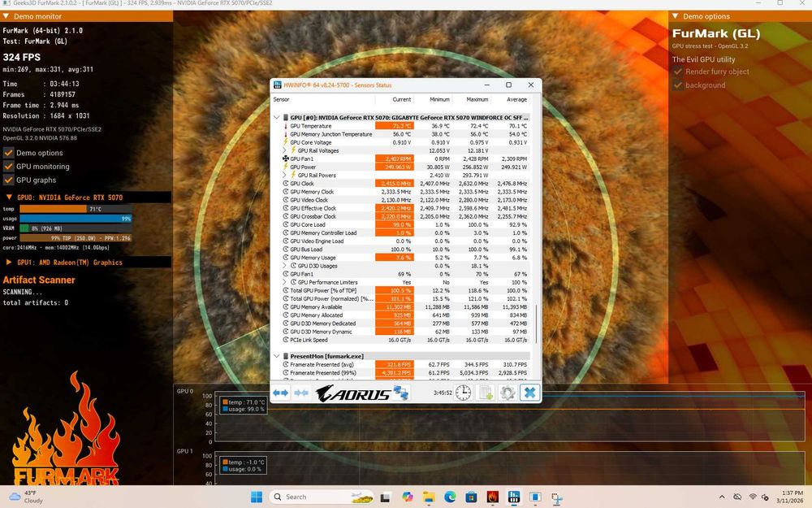Click the Artifact Scanner heading

click(39, 280)
